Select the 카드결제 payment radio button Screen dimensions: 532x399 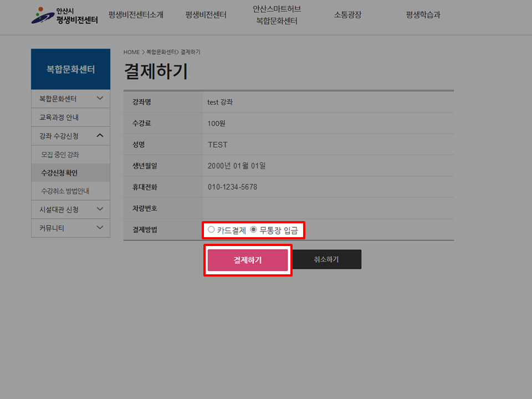tap(211, 229)
